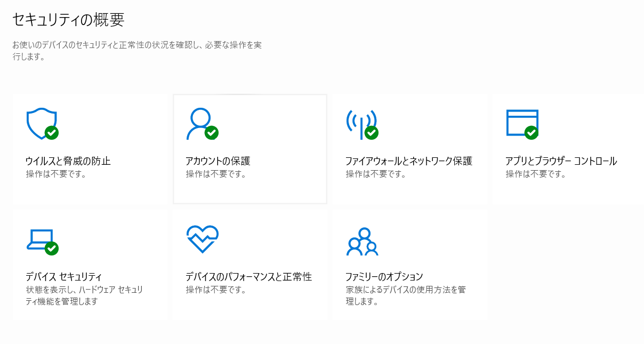Click green checkmark badge on shield icon

52,132
